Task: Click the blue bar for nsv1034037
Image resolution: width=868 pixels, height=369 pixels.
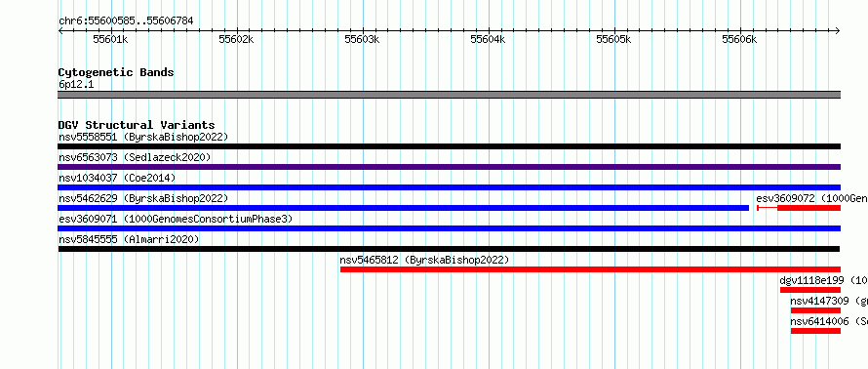Action: tap(449, 187)
